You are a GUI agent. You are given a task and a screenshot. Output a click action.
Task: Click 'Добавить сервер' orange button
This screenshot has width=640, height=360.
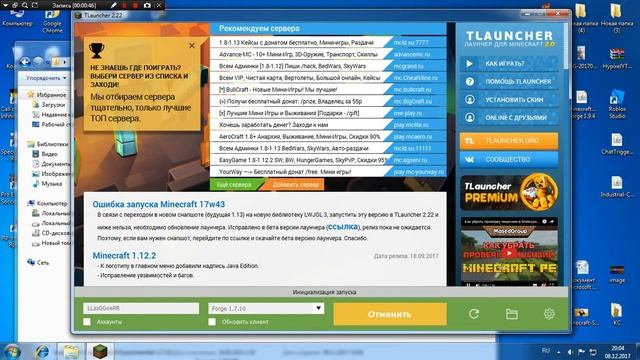tap(296, 184)
